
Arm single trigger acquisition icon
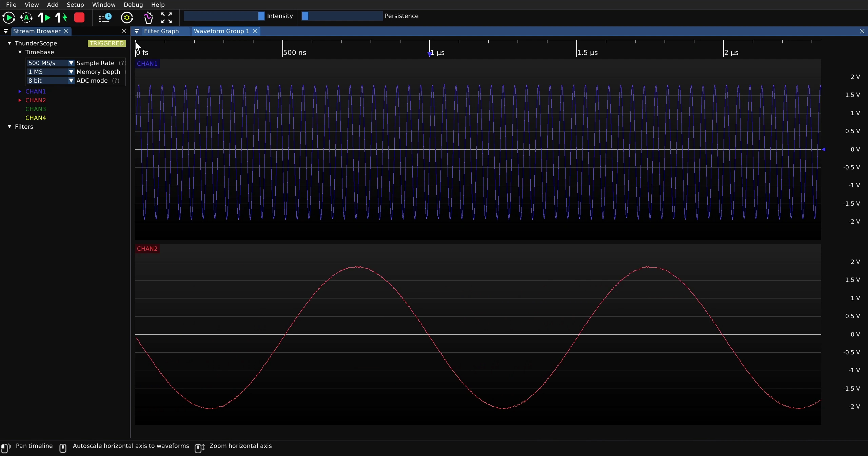pyautogui.click(x=44, y=18)
